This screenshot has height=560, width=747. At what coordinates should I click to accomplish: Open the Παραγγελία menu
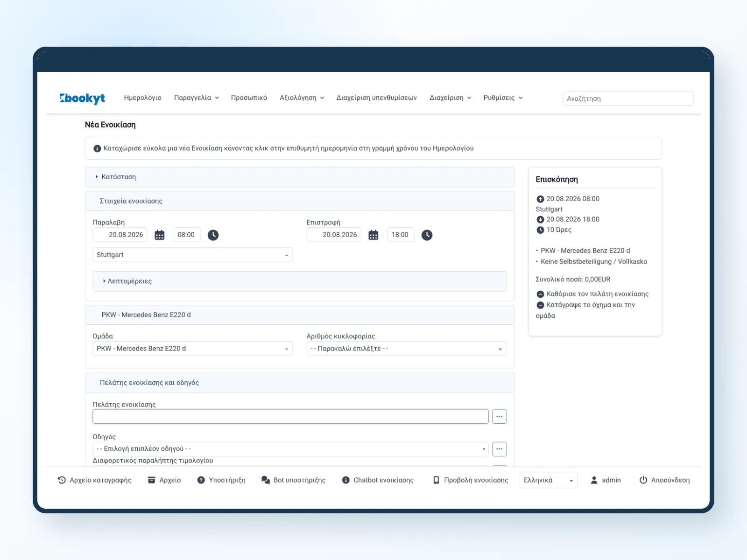pyautogui.click(x=197, y=98)
